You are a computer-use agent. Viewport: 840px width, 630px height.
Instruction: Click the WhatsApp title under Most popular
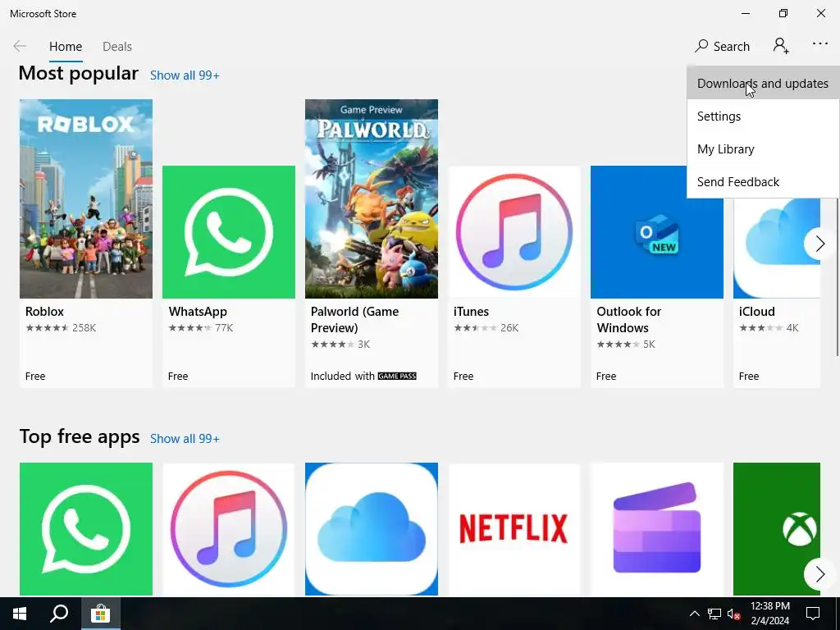198,312
